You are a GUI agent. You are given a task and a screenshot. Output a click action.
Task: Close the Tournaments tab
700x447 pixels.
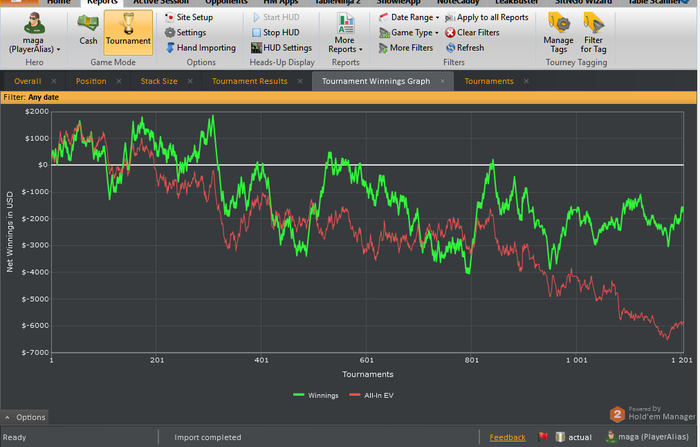click(x=526, y=81)
